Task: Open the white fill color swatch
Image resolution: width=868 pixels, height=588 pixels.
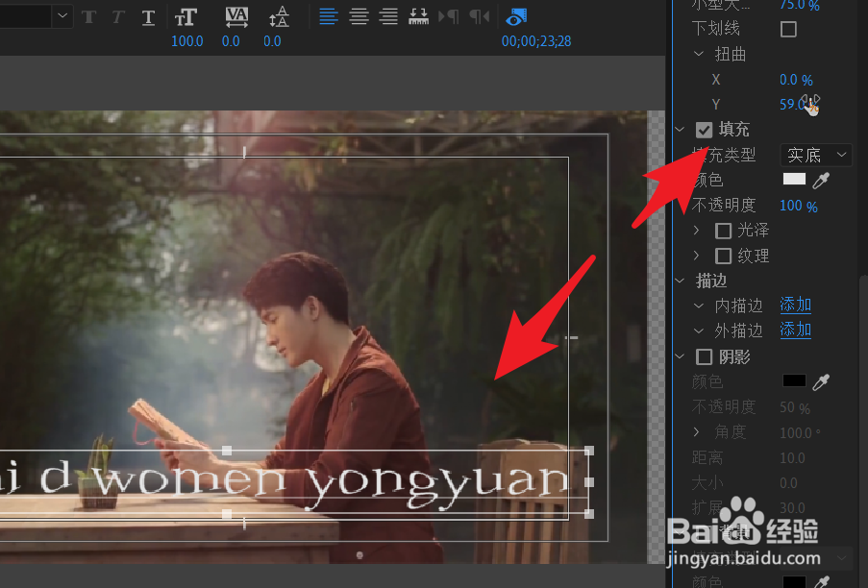Action: point(794,179)
